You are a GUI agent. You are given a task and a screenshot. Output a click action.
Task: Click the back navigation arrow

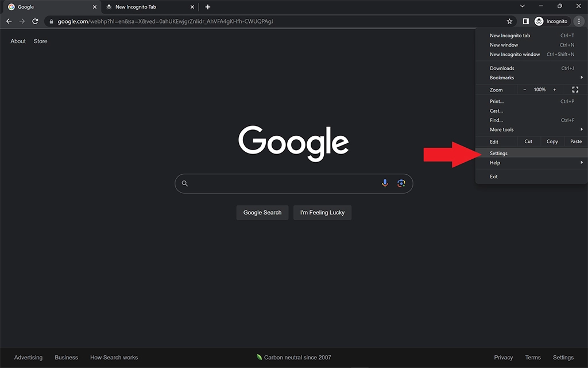pyautogui.click(x=9, y=21)
